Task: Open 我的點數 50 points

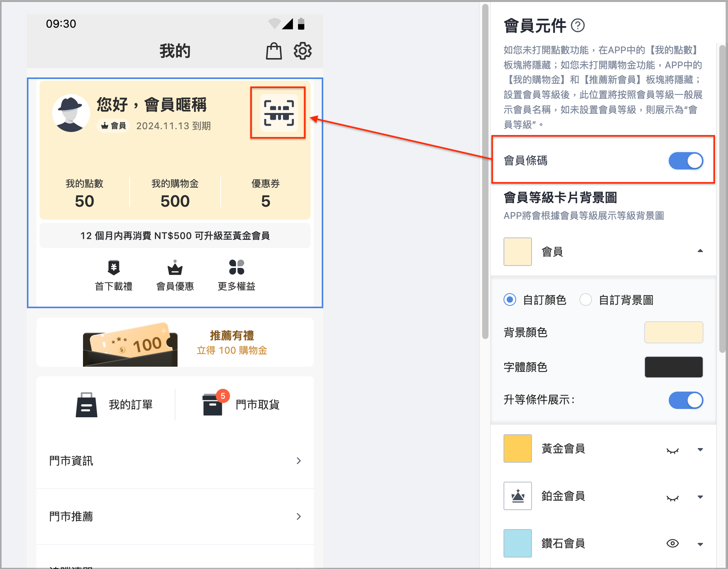Action: click(85, 193)
